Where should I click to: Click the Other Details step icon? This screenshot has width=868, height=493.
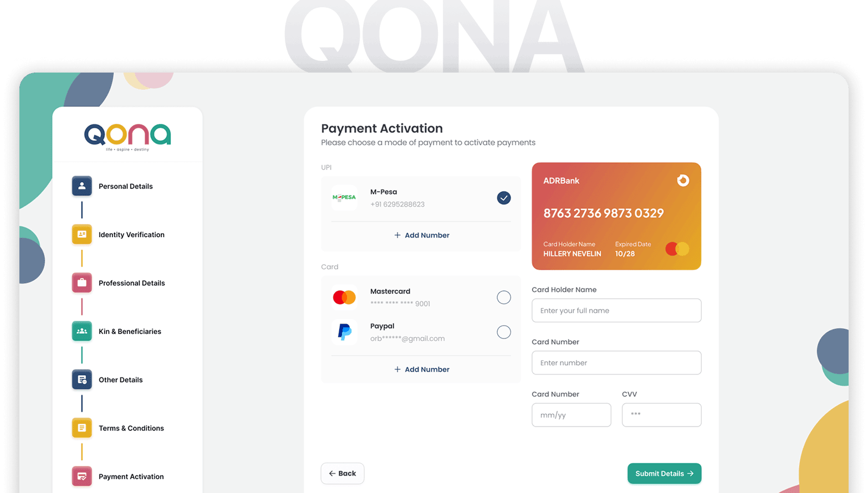82,379
